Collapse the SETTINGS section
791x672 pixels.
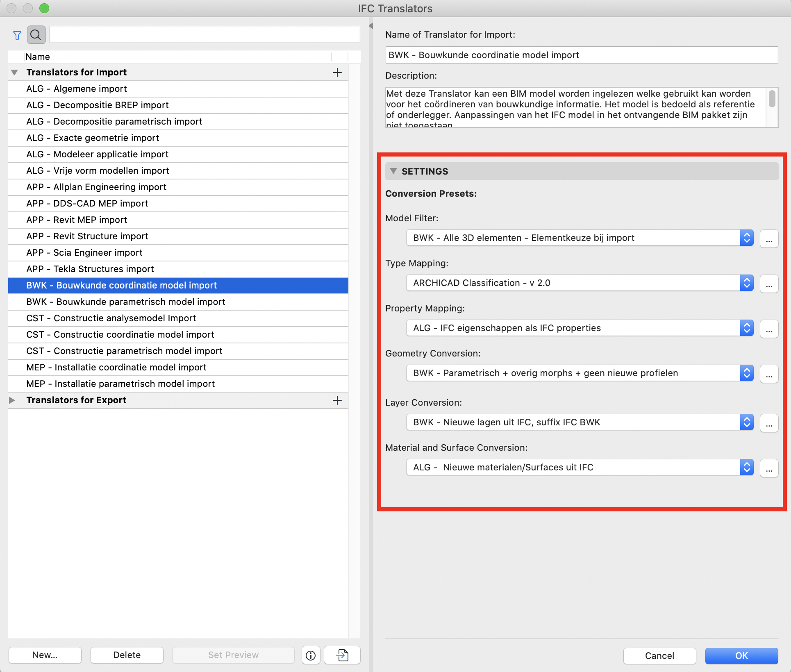[x=393, y=171]
